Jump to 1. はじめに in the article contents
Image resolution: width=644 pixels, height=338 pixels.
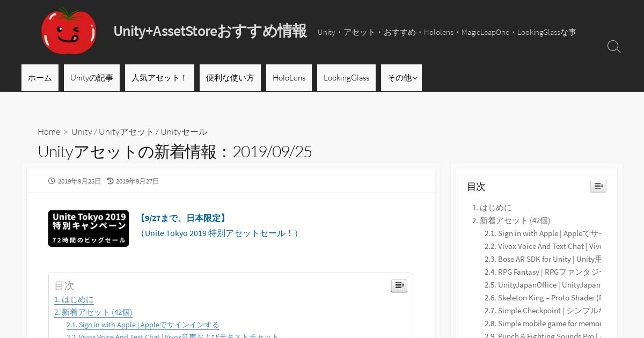click(x=74, y=299)
